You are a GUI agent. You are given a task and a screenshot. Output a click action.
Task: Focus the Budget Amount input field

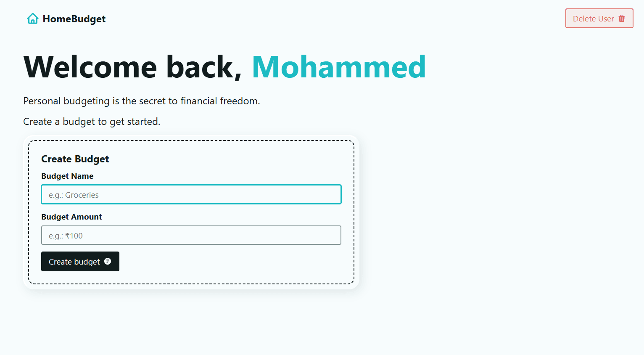pyautogui.click(x=191, y=235)
